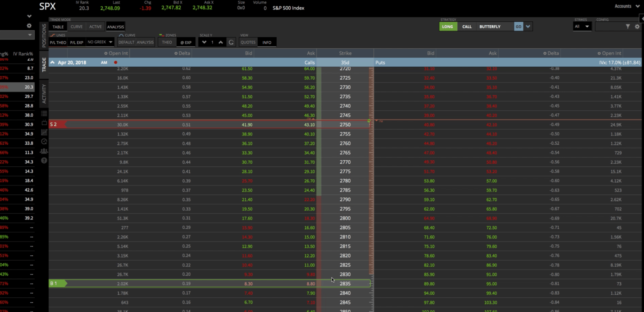Click the SPX ticker symbol
This screenshot has height=312, width=644.
coord(48,7)
